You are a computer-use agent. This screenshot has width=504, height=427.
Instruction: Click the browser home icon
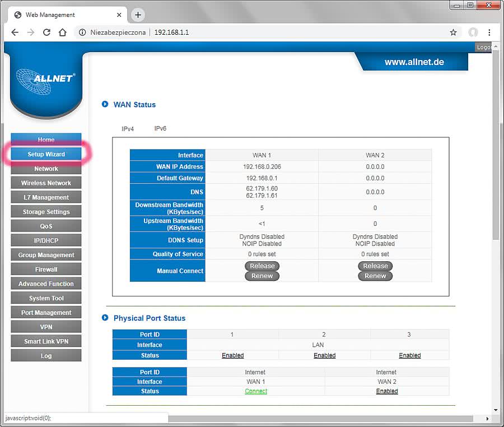point(63,33)
